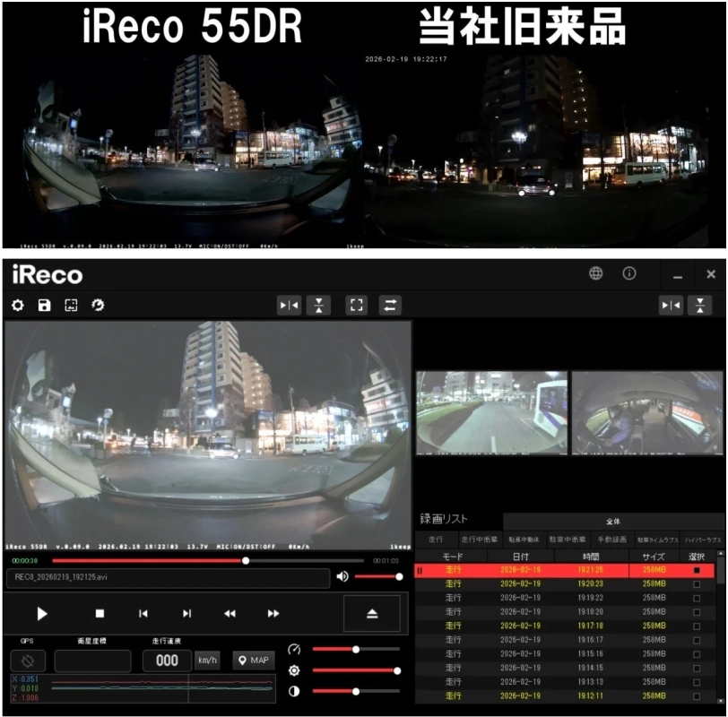
Task: Click the save recording icon in the toolbar
Action: tap(45, 305)
